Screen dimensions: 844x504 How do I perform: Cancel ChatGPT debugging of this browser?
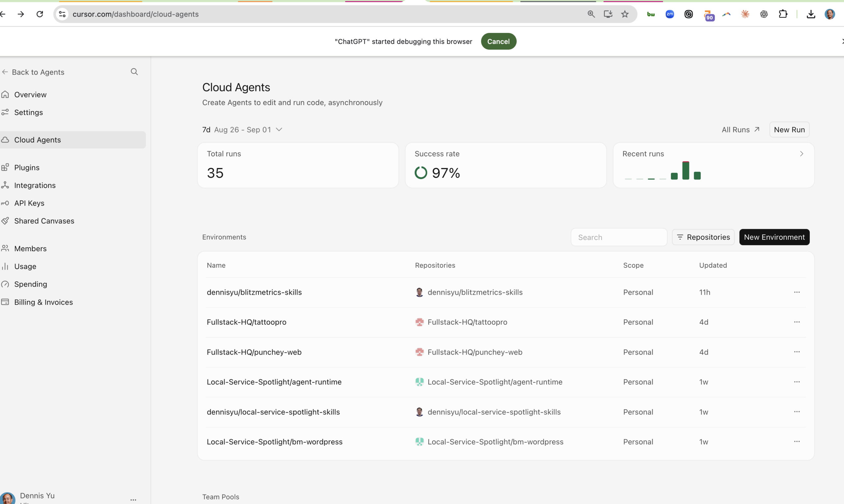pos(498,41)
